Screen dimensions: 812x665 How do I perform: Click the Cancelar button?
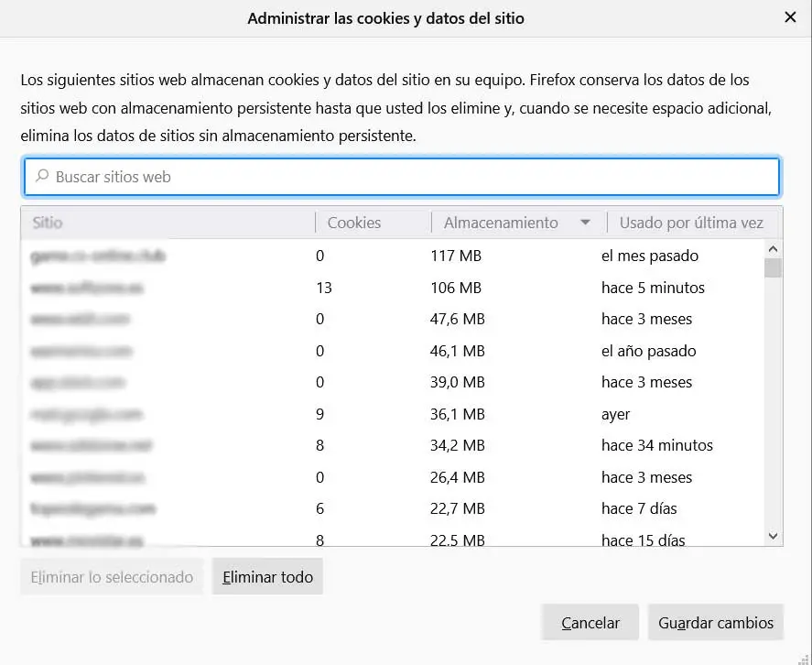[590, 623]
